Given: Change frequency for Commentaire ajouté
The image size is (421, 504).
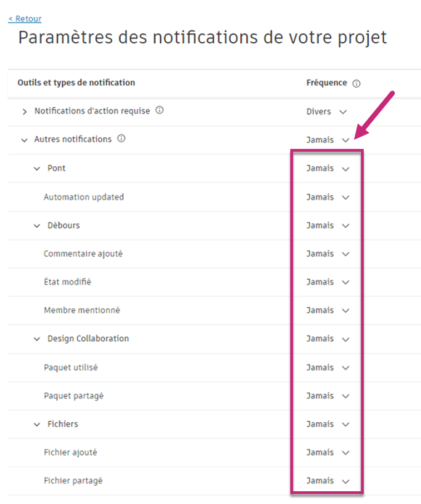Looking at the screenshot, I should coord(328,254).
